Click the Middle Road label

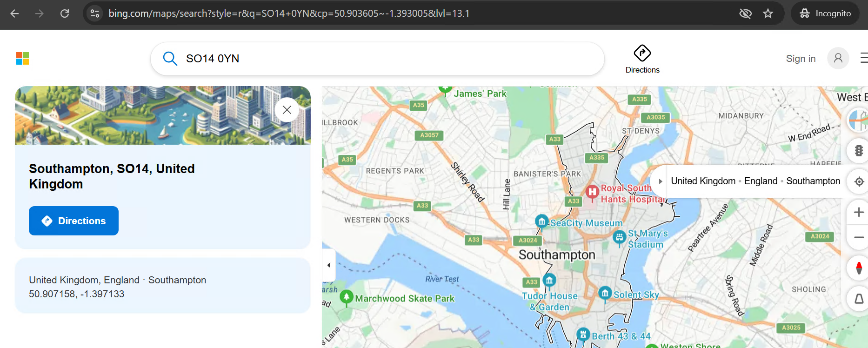(x=761, y=245)
